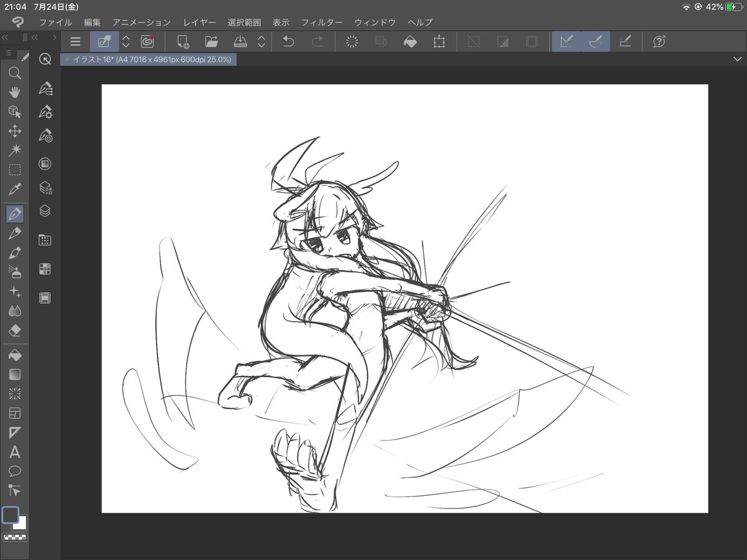The height and width of the screenshot is (560, 747).
Task: Open the Sub Tool palette icon
Action: point(45,88)
